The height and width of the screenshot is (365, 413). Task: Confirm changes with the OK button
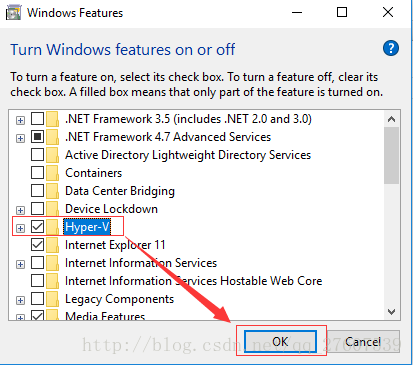point(280,341)
